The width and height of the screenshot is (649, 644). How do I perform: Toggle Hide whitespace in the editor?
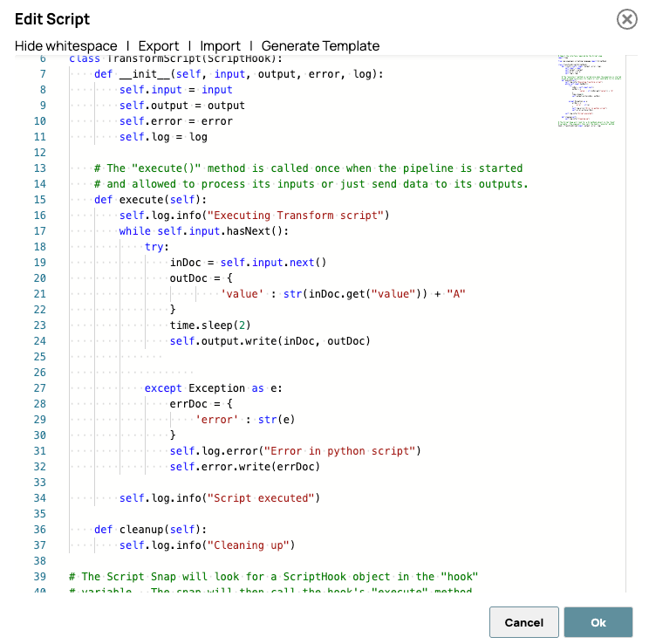point(65,46)
